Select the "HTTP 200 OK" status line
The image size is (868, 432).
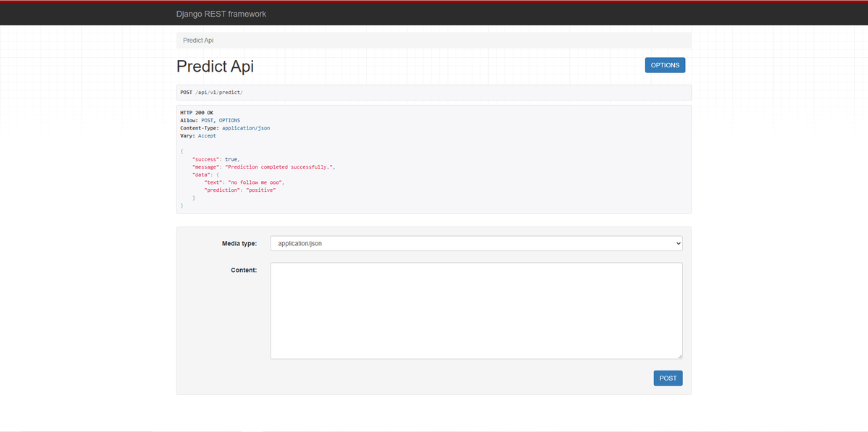[x=197, y=113]
